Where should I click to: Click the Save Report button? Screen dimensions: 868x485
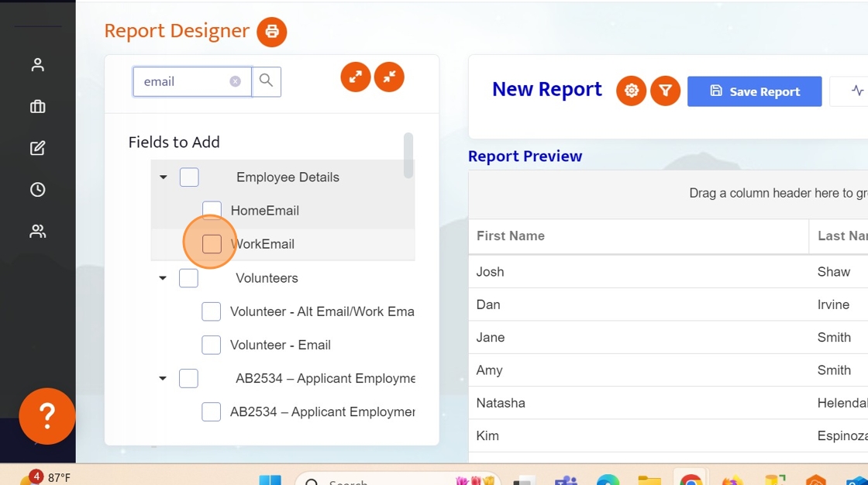coord(754,91)
